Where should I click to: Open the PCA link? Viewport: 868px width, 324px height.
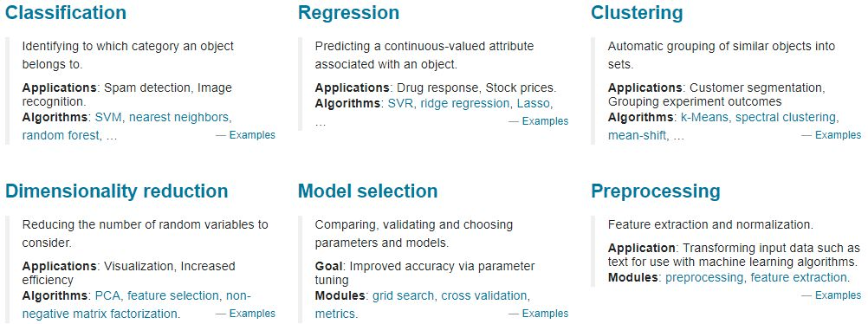(107, 295)
